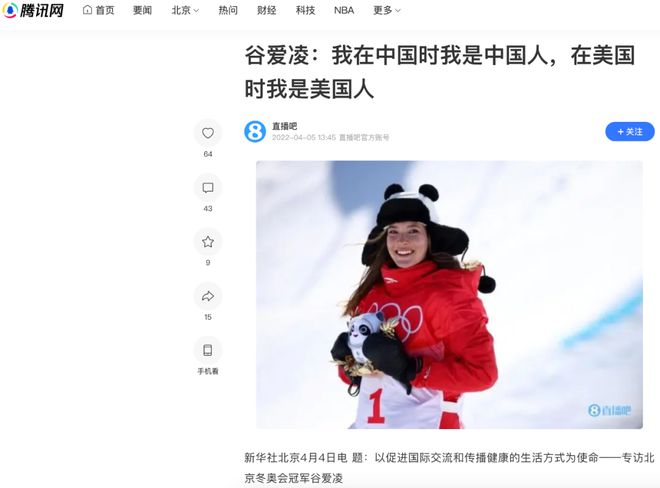Open the 要闻 nav tab

click(142, 10)
